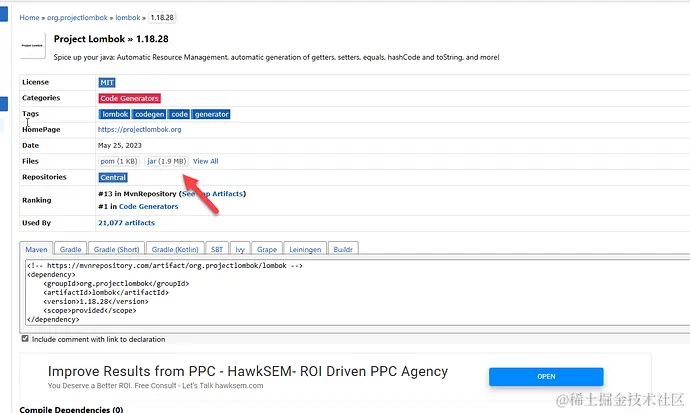
Task: Click the Project Lombok logo thumbnail
Action: [x=32, y=46]
